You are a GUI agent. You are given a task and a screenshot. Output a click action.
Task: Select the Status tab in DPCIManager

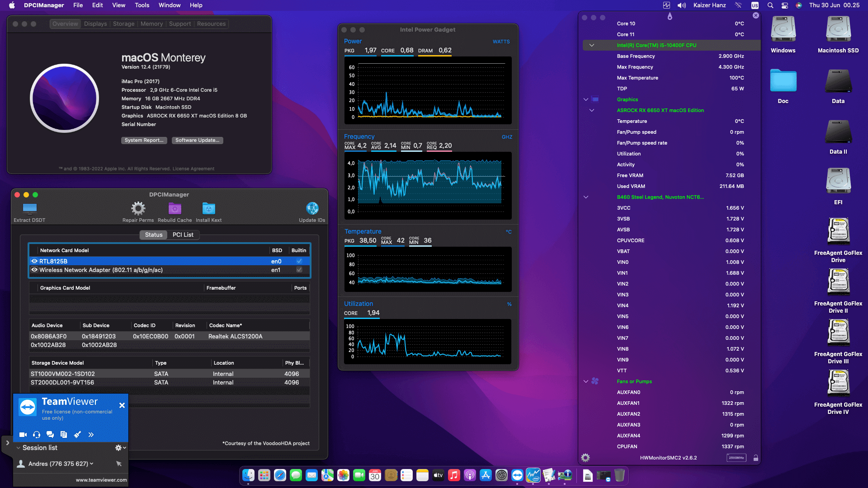pos(154,235)
